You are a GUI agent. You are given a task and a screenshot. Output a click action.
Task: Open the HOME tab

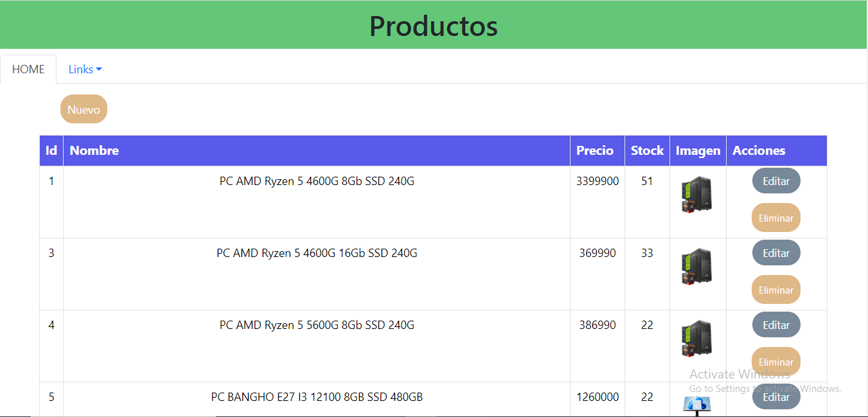(x=28, y=69)
